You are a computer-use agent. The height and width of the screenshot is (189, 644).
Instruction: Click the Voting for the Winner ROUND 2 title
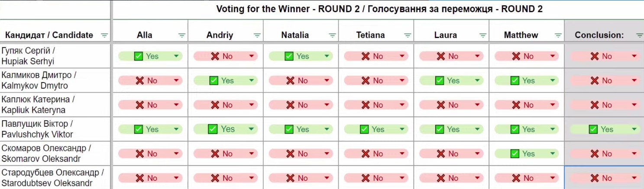(x=379, y=9)
